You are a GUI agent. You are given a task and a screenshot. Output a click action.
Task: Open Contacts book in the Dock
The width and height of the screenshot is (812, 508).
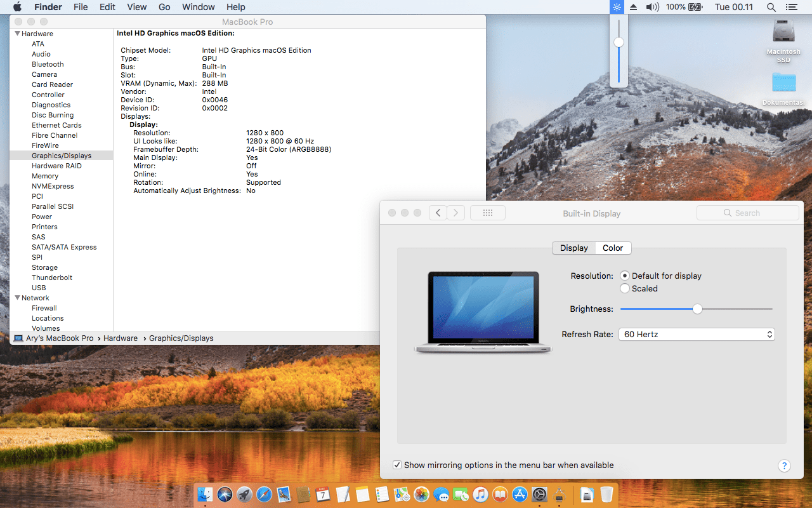pos(303,494)
